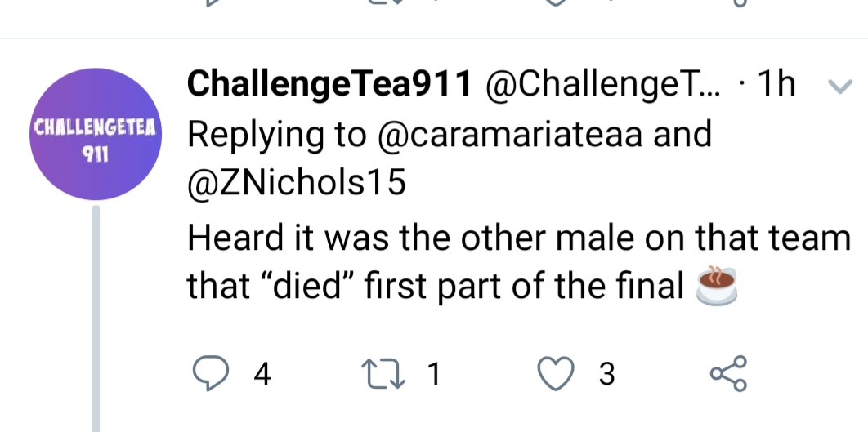Tap cut-off share icon of tweet above

pos(740,2)
